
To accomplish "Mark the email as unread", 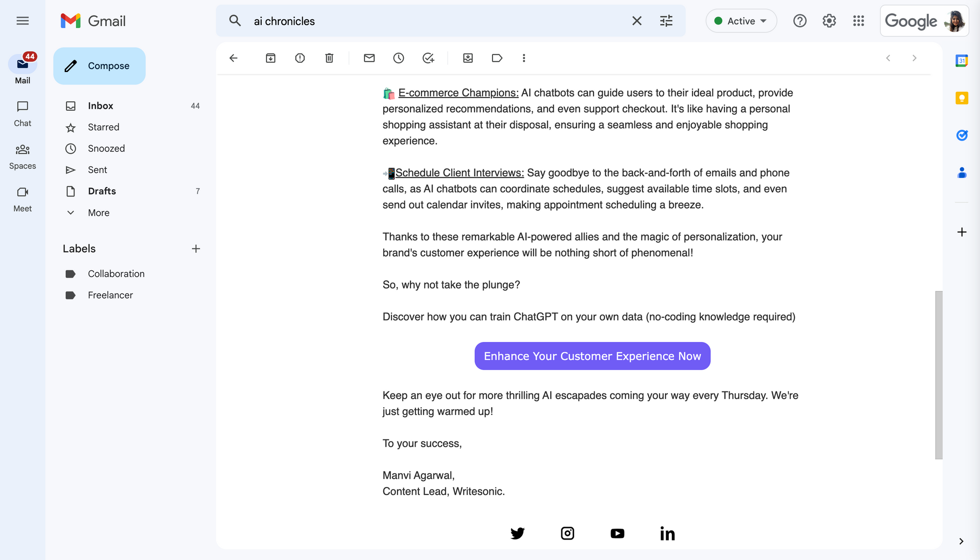I will click(x=369, y=58).
